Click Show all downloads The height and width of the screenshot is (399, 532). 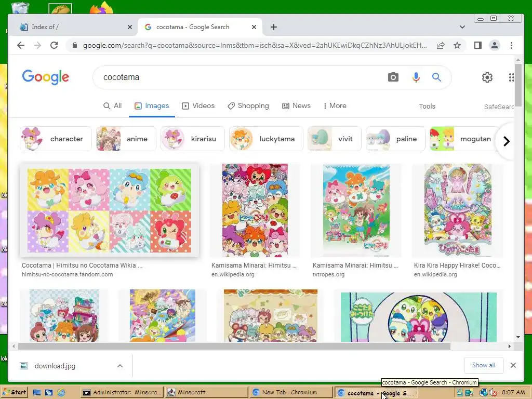tap(484, 365)
